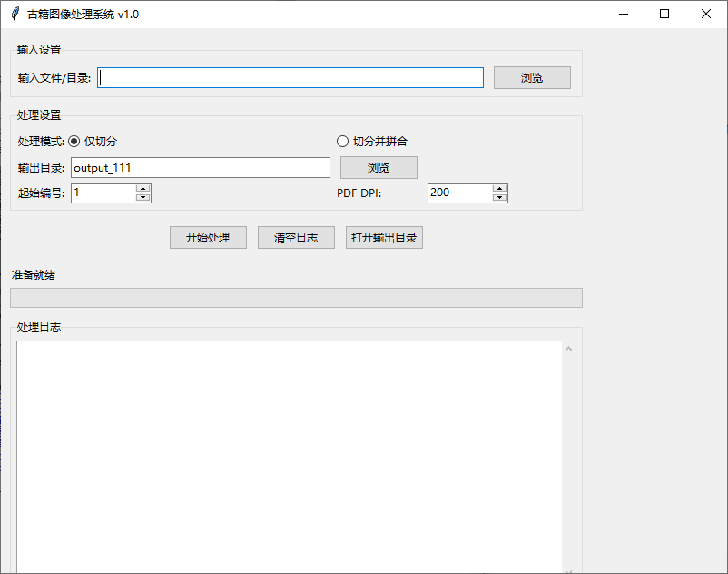728x574 pixels.
Task: Click the feather application icon in title bar
Action: [16, 14]
